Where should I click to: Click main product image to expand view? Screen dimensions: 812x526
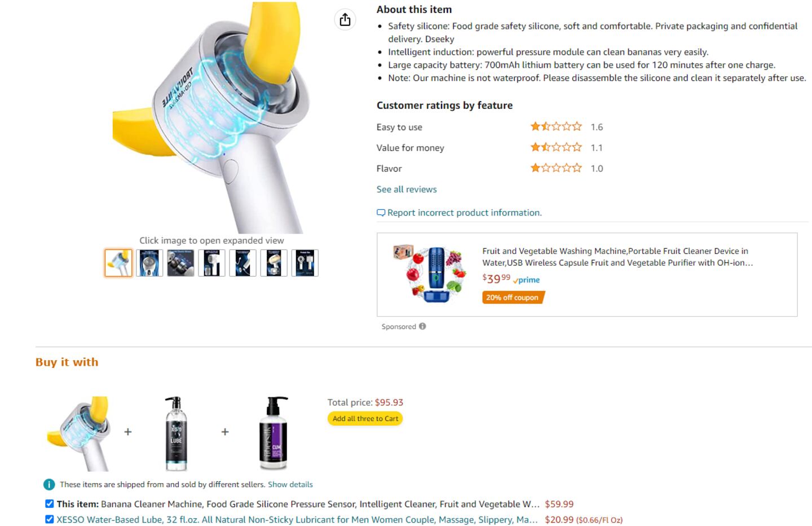[x=211, y=119]
